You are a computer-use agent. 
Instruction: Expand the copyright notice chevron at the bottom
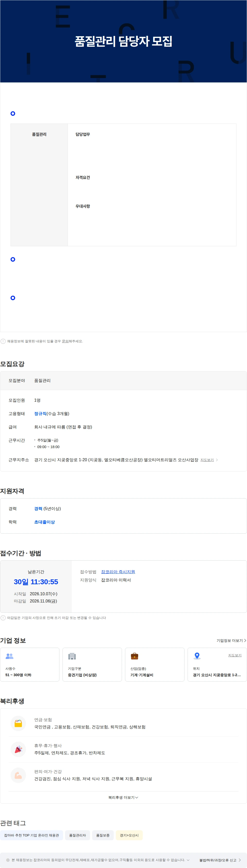pyautogui.click(x=188, y=860)
